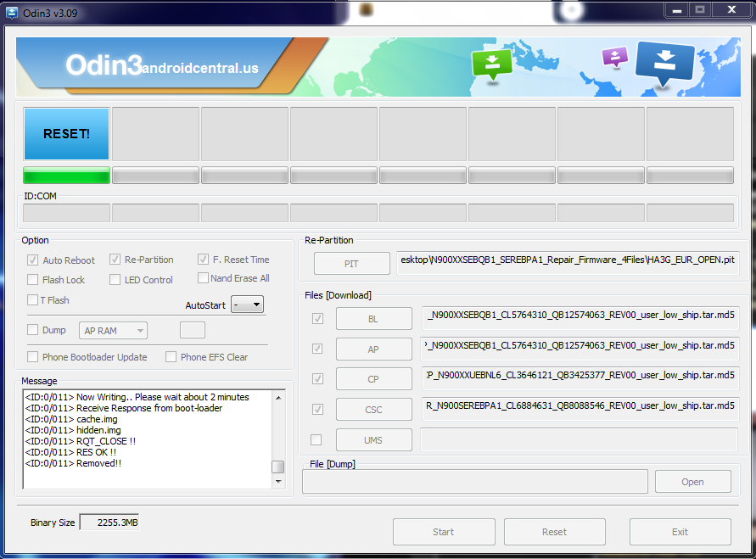The height and width of the screenshot is (559, 756).
Task: Click the message log scrollbar thumb
Action: tap(278, 467)
